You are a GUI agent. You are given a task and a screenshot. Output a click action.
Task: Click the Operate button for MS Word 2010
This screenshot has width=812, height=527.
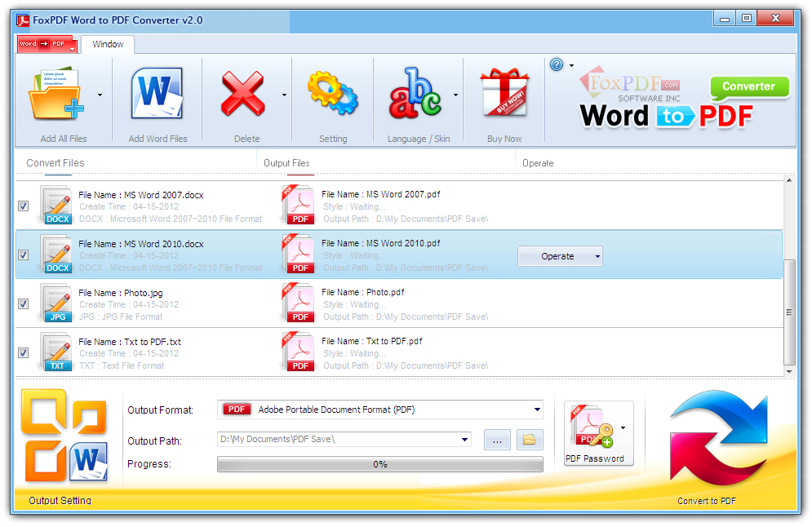pos(558,256)
